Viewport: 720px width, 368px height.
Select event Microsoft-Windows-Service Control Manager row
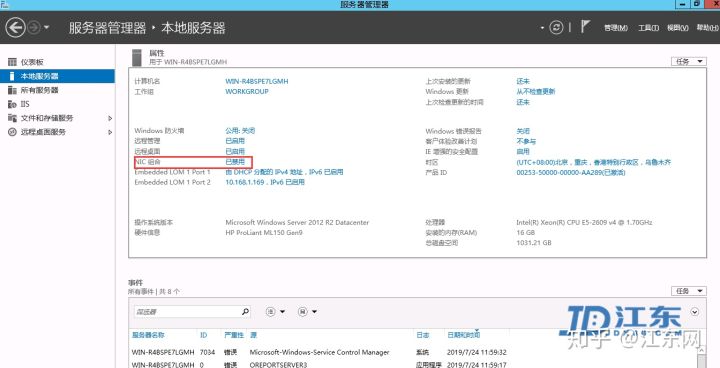[x=413, y=352]
